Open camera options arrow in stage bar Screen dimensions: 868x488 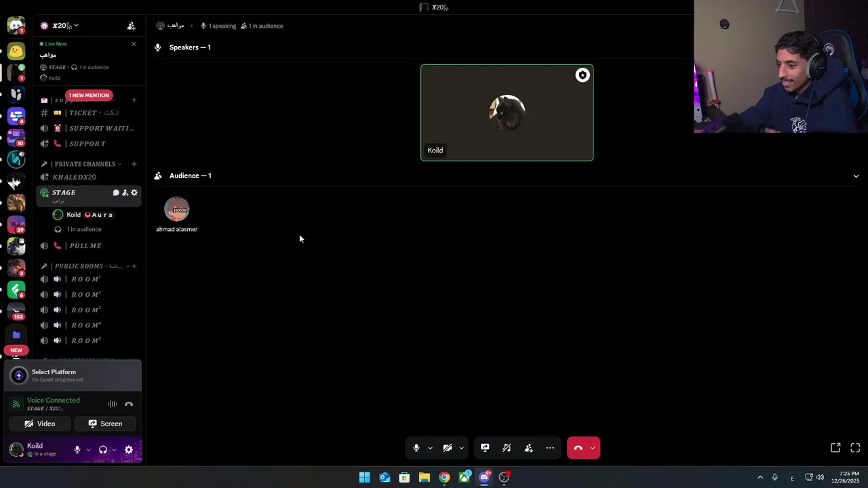pos(461,448)
